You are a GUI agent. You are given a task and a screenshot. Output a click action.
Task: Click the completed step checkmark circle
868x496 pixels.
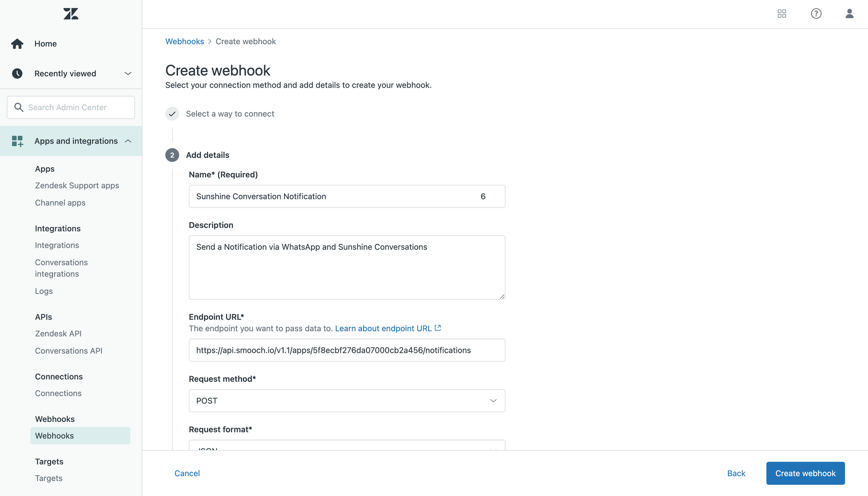coord(172,114)
